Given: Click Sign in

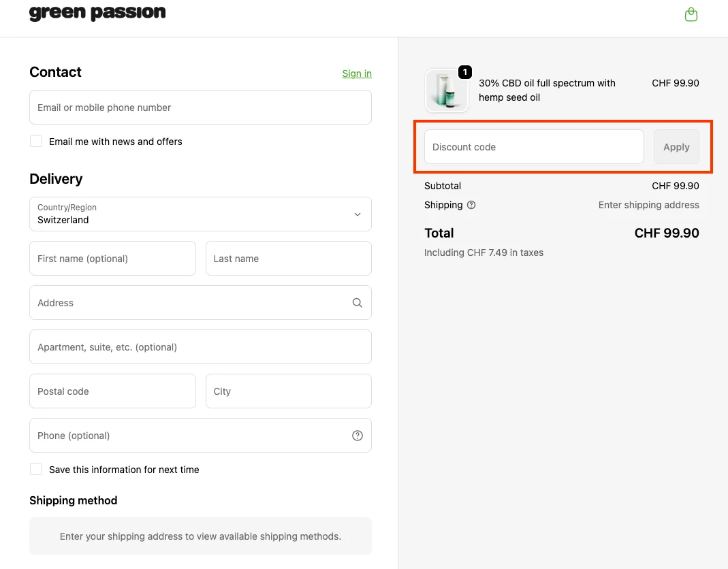Looking at the screenshot, I should 356,74.
